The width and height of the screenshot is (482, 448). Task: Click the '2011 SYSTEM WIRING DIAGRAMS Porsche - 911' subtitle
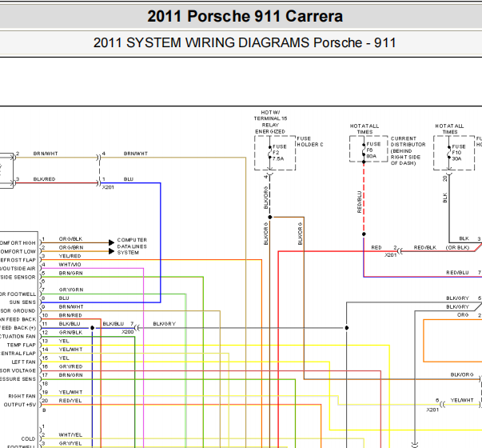(x=245, y=42)
